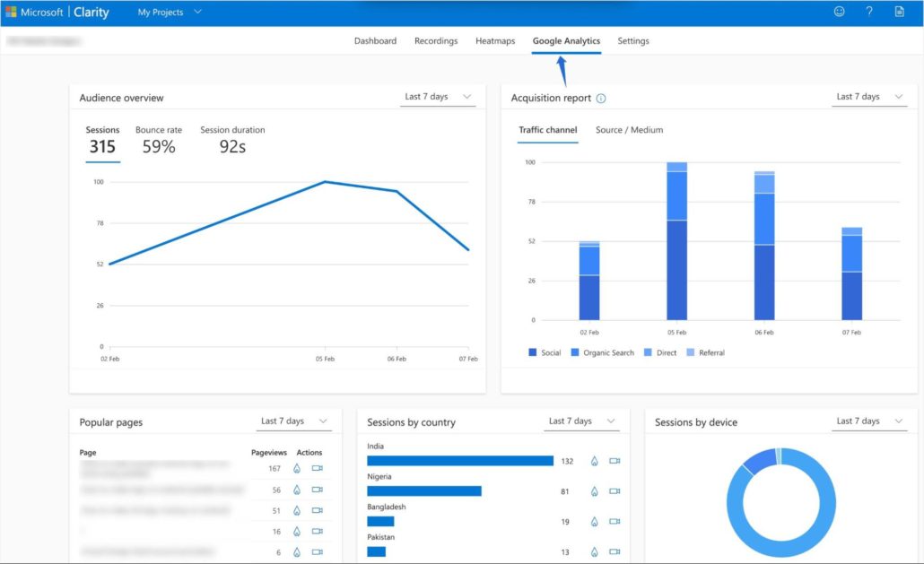
Task: Open heatmap for the 16 pageviews row
Action: (297, 532)
